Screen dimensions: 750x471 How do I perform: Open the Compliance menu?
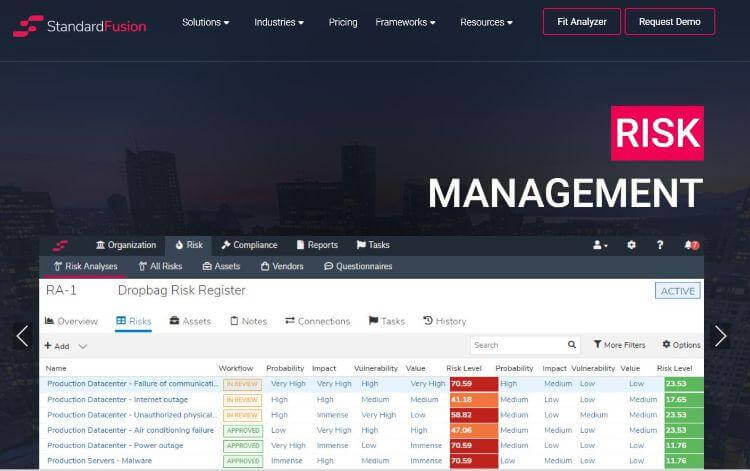[249, 245]
